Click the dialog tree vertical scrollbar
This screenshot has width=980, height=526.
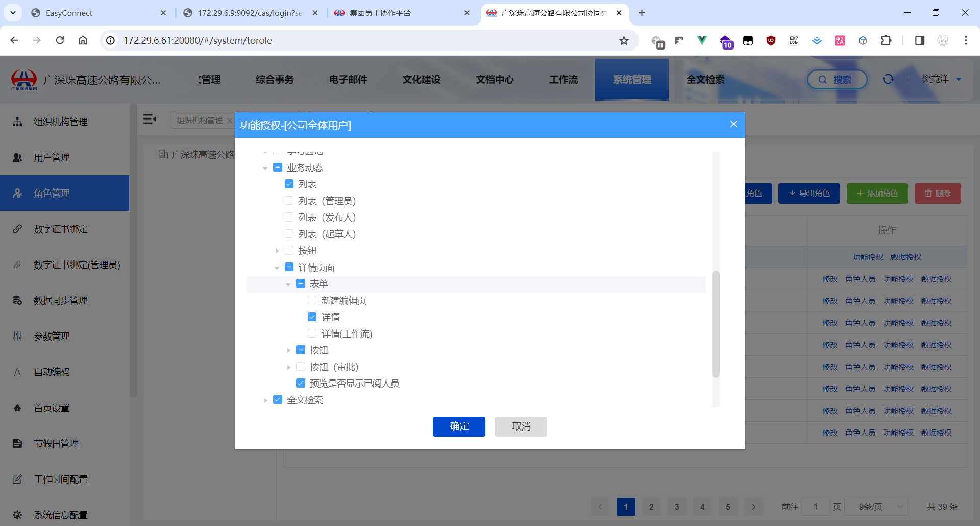tap(716, 324)
